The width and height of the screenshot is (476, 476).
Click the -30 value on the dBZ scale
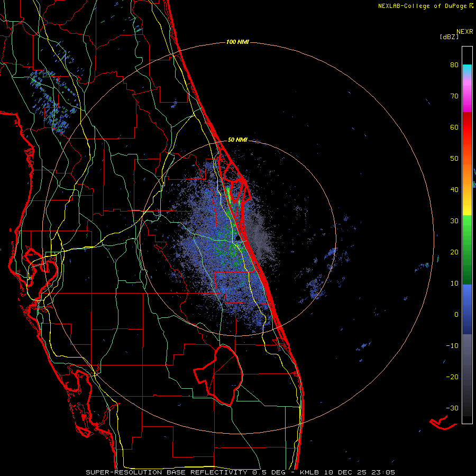pos(452,408)
